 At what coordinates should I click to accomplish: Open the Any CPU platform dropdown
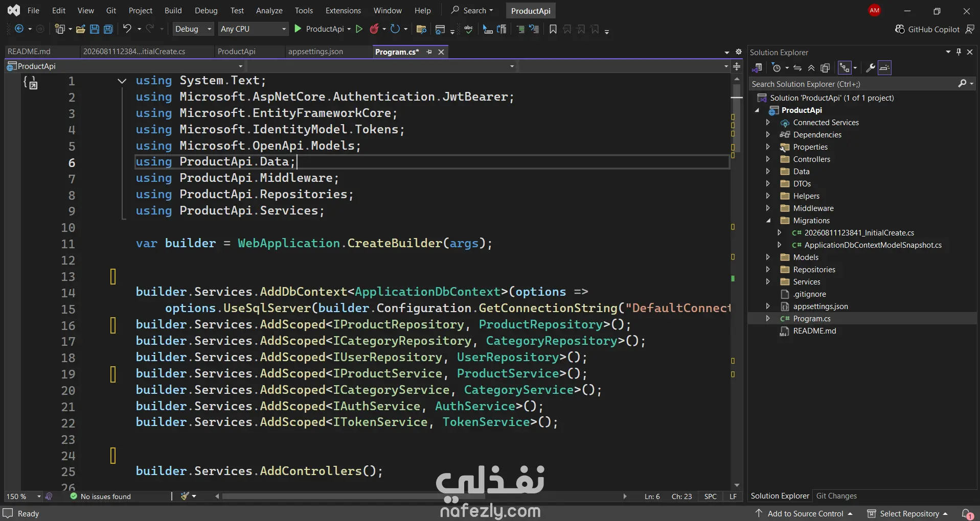click(x=254, y=29)
